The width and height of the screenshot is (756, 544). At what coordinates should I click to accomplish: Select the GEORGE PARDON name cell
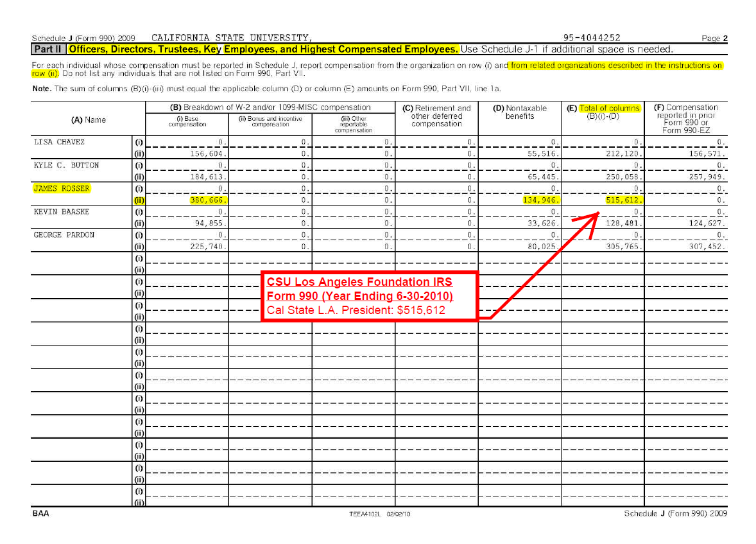coord(64,234)
